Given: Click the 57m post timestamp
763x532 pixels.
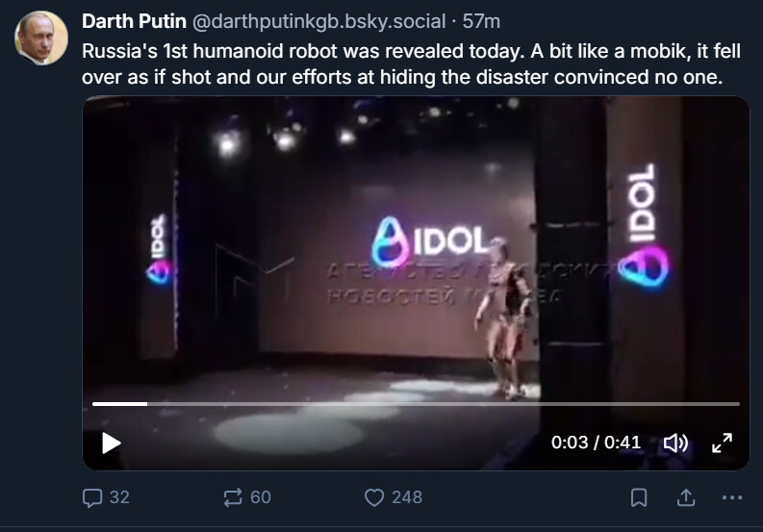Looking at the screenshot, I should pyautogui.click(x=482, y=21).
